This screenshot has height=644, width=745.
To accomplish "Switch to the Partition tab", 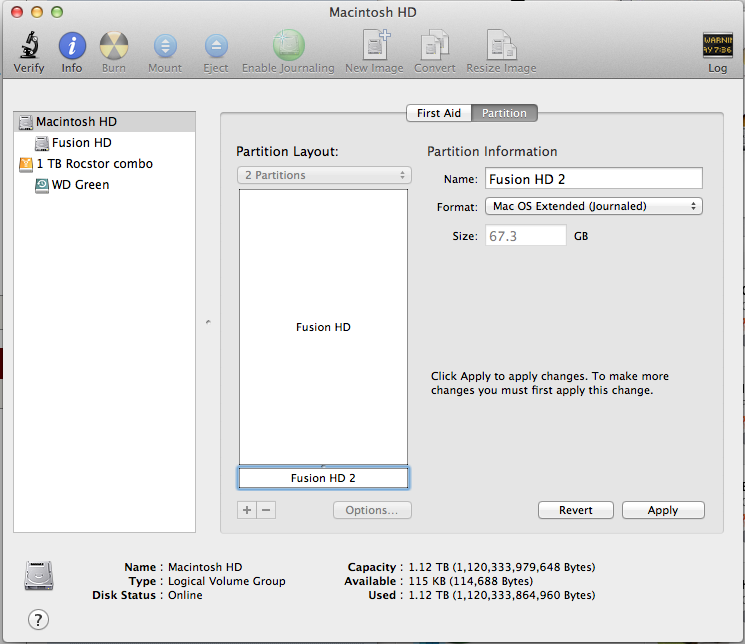I will pyautogui.click(x=504, y=113).
